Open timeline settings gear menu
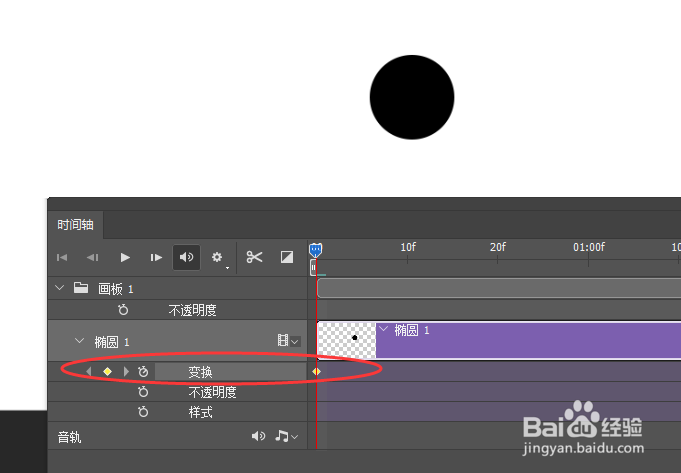The image size is (681, 473). (217, 257)
